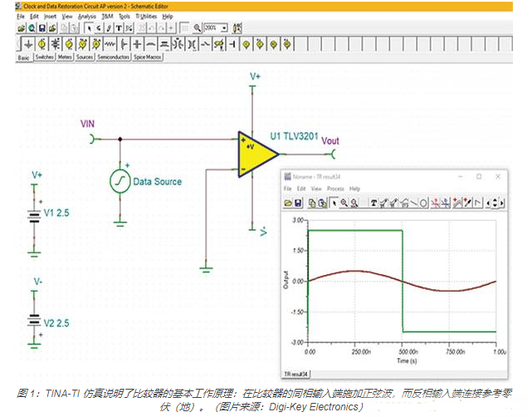This screenshot has height=417, width=532.
Task: Open the T&M menu
Action: coord(107,17)
